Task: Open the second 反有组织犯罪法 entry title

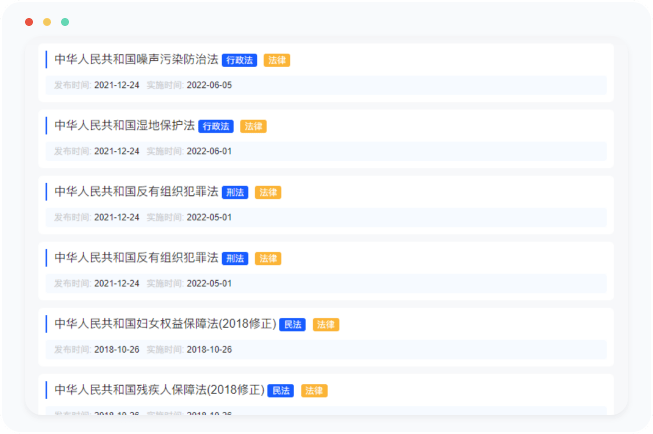Action: coord(136,258)
